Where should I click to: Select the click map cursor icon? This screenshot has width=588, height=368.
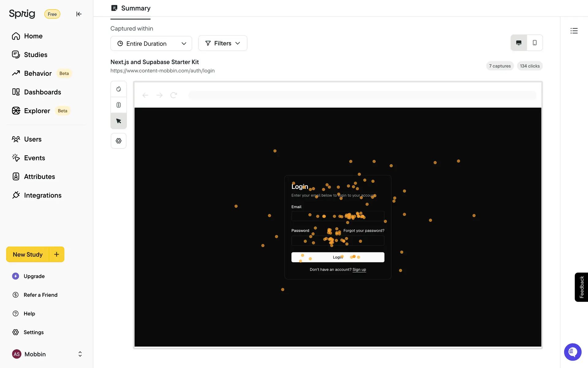click(119, 121)
